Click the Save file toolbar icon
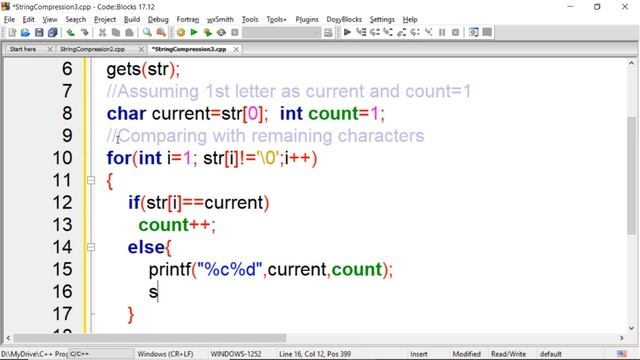640x360 pixels. (x=39, y=32)
